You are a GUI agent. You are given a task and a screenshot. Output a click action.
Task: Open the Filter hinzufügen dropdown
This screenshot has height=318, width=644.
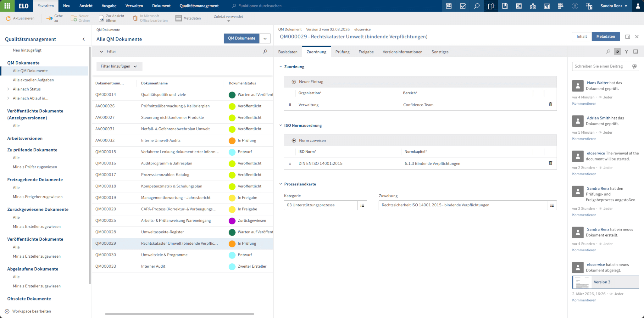119,66
